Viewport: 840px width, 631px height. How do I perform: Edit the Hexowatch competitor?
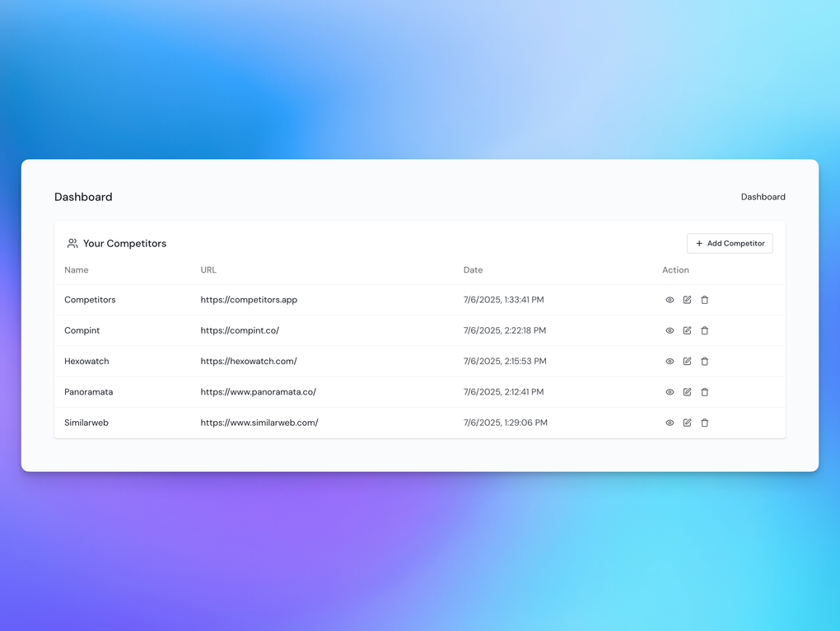(688, 362)
